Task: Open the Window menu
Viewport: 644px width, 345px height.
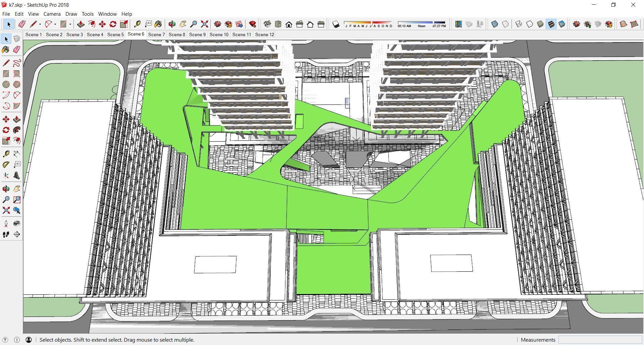Action: (x=107, y=14)
